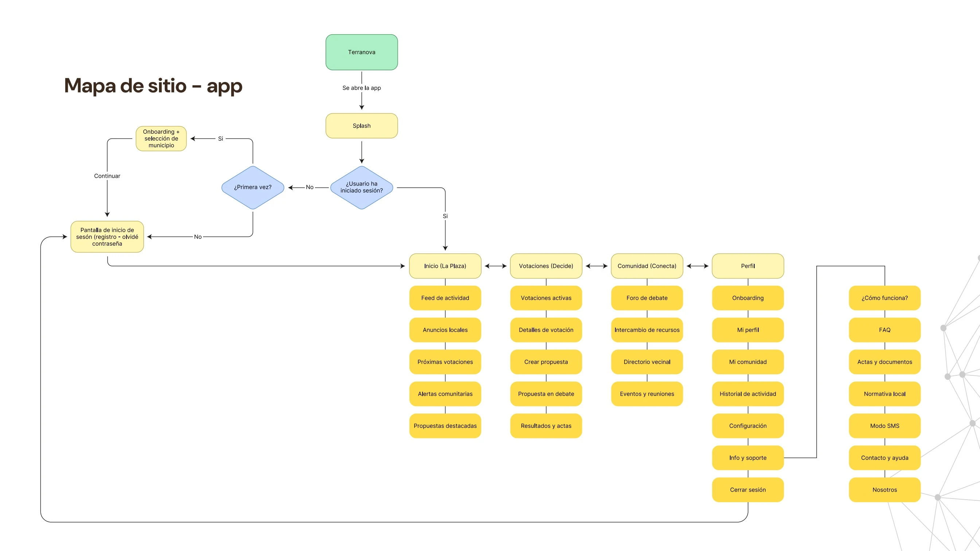
Task: Click the Foro de debate box
Action: (647, 298)
